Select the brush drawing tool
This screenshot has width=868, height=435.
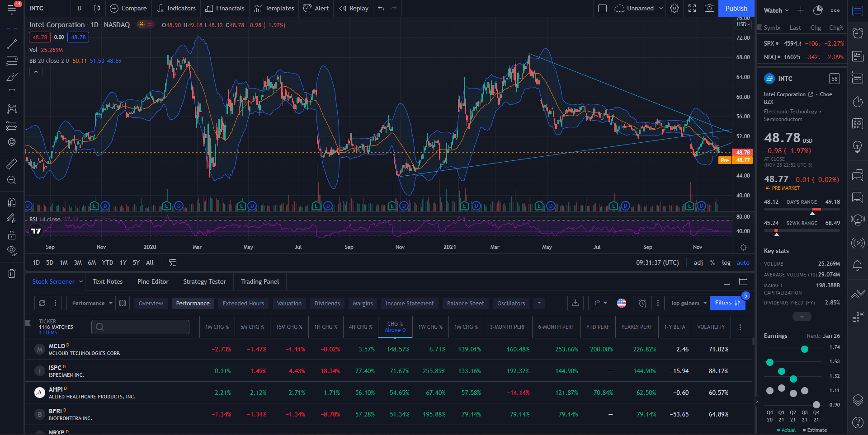click(x=12, y=77)
